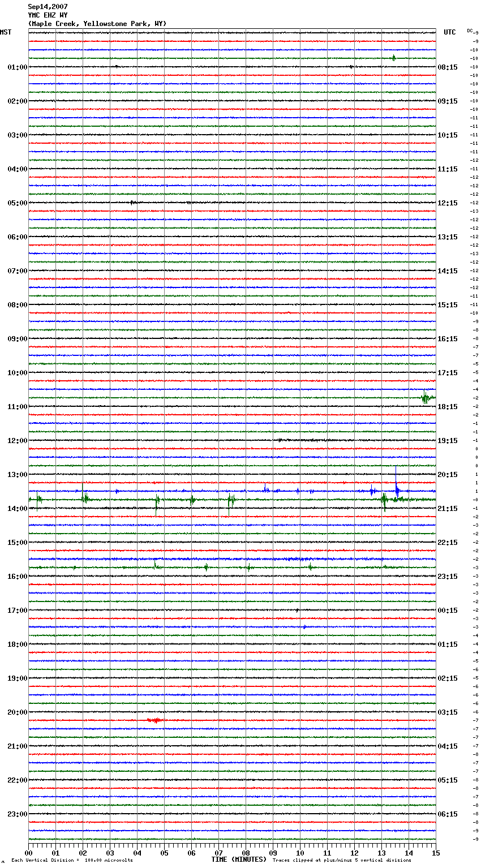
Task: Click the MST time label "19:00"
Action: (x=18, y=678)
